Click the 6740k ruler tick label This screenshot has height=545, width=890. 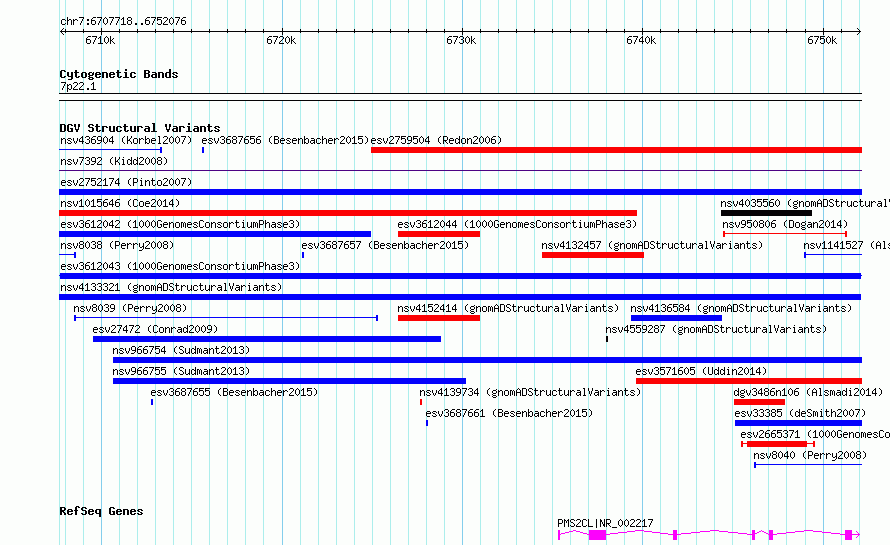[x=641, y=40]
